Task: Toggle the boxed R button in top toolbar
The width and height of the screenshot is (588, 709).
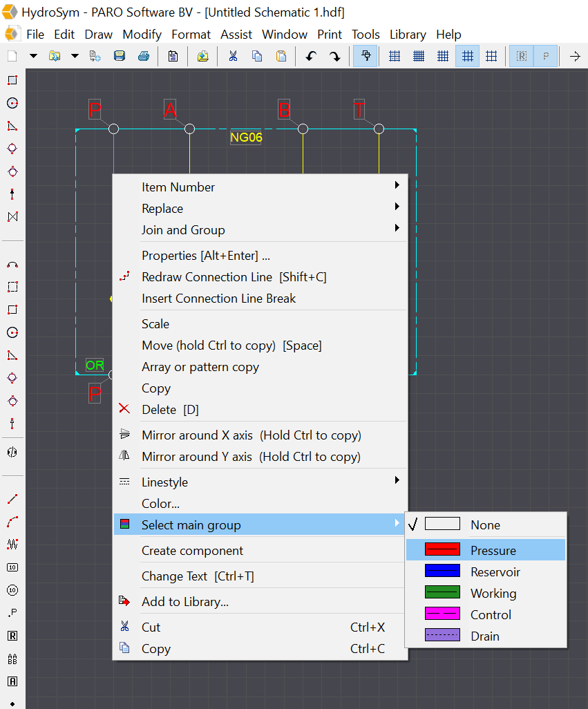Action: pyautogui.click(x=522, y=56)
